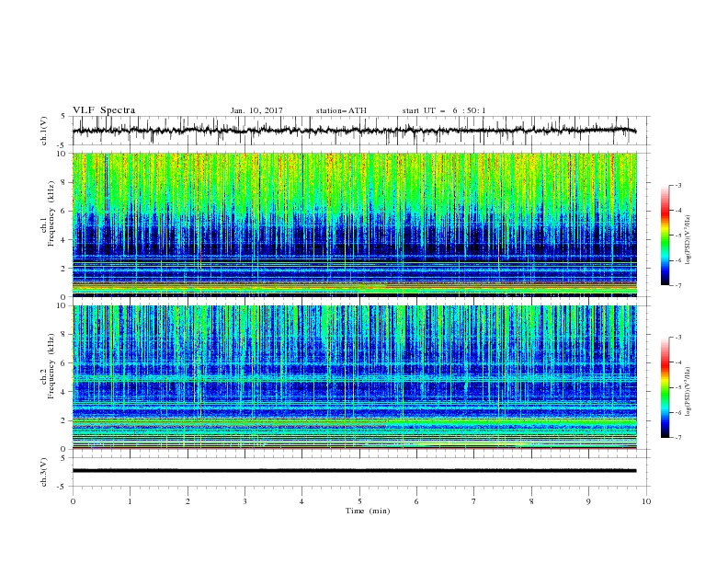The height and width of the screenshot is (563, 728).
Task: Click the "-7" tick on ch.2 colorbar
Action: tap(677, 438)
